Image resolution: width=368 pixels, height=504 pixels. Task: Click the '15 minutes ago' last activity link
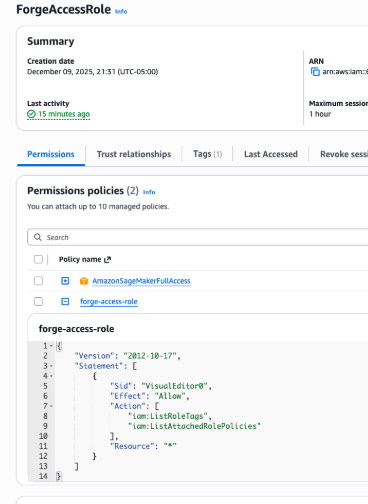64,114
